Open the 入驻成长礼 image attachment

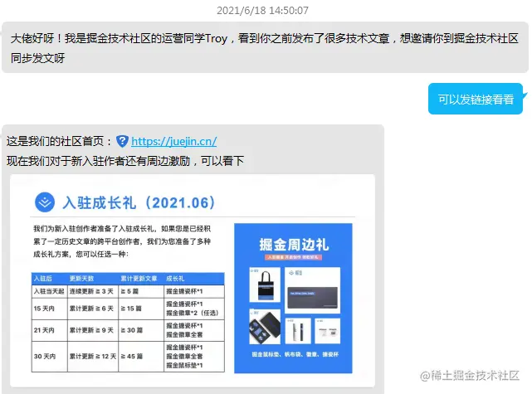point(193,280)
